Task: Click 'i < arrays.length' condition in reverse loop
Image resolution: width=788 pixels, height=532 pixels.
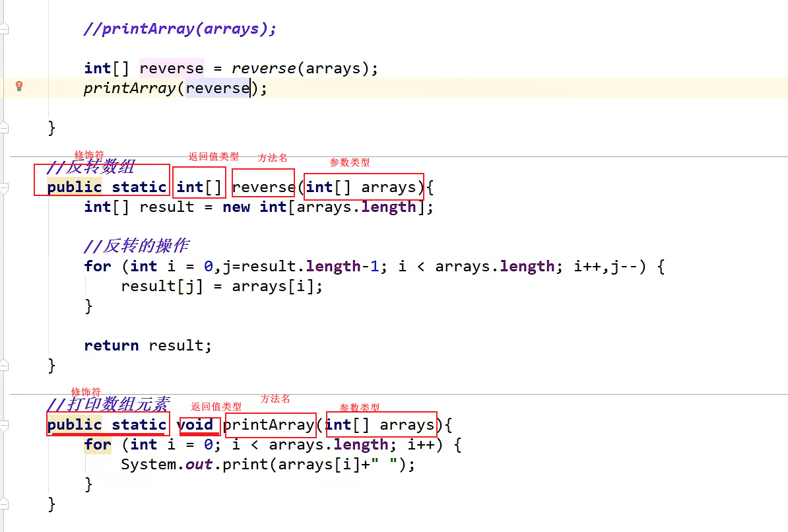Action: 476,267
